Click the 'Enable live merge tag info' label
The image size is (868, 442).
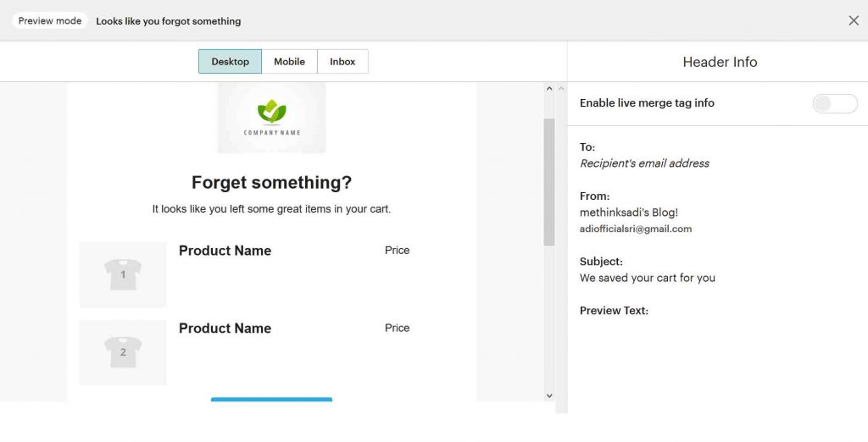[647, 103]
